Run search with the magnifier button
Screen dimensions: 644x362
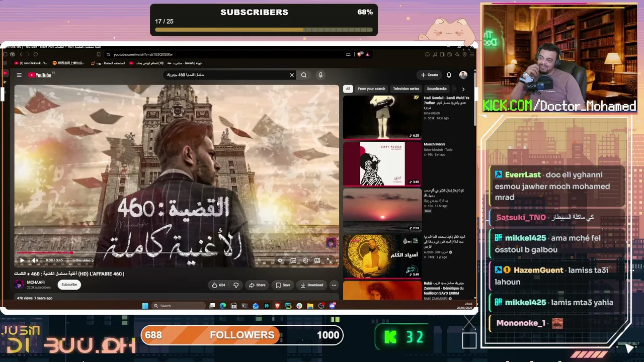coord(304,75)
